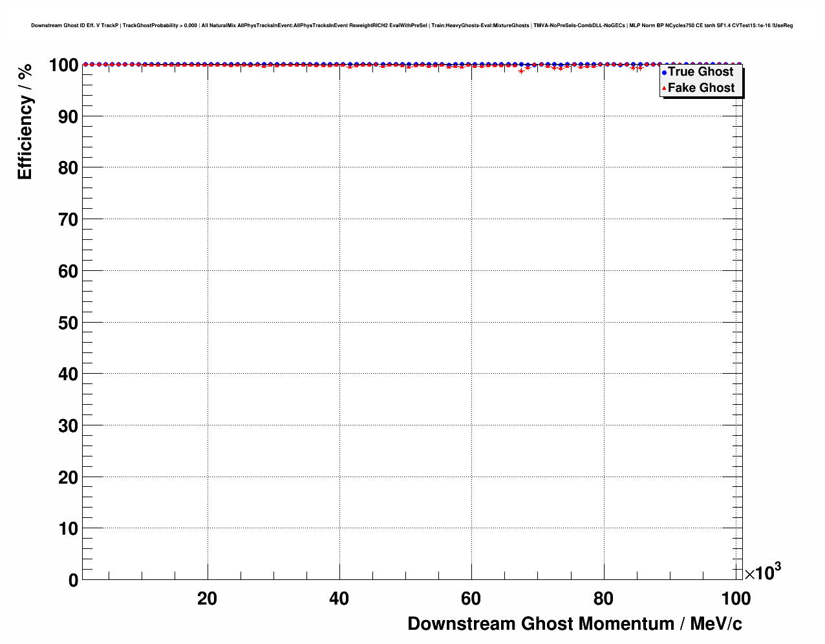The width and height of the screenshot is (825, 644).
Task: Click the x-axis tick label 80
Action: pos(603,599)
